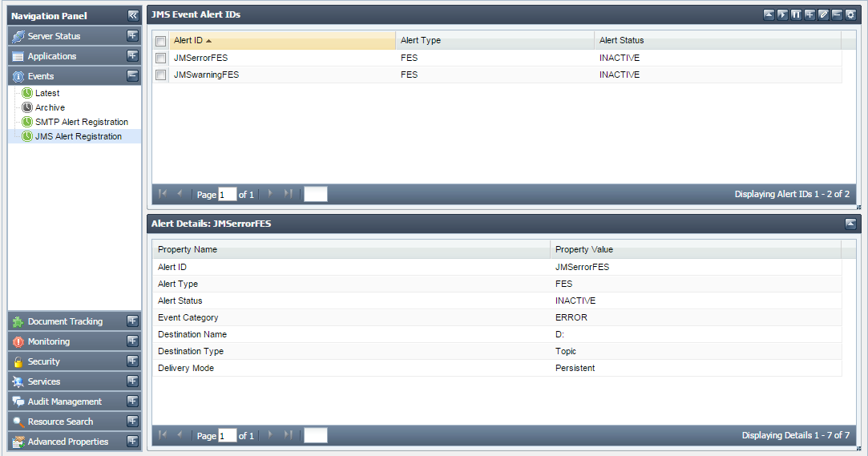868x456 pixels.
Task: Open SMTP Alert Registration in Events tree
Action: (x=81, y=122)
